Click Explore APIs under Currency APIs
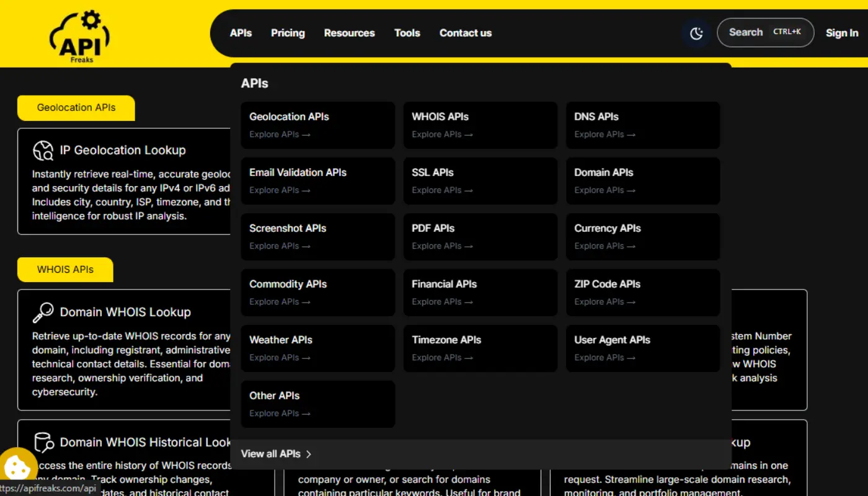This screenshot has width=868, height=496. coord(604,246)
